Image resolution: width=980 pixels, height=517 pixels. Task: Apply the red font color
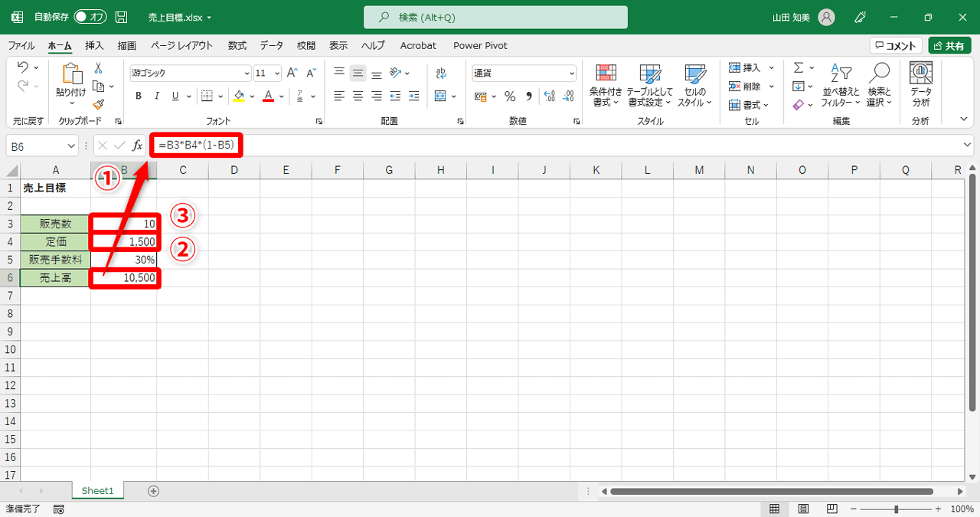(x=269, y=97)
